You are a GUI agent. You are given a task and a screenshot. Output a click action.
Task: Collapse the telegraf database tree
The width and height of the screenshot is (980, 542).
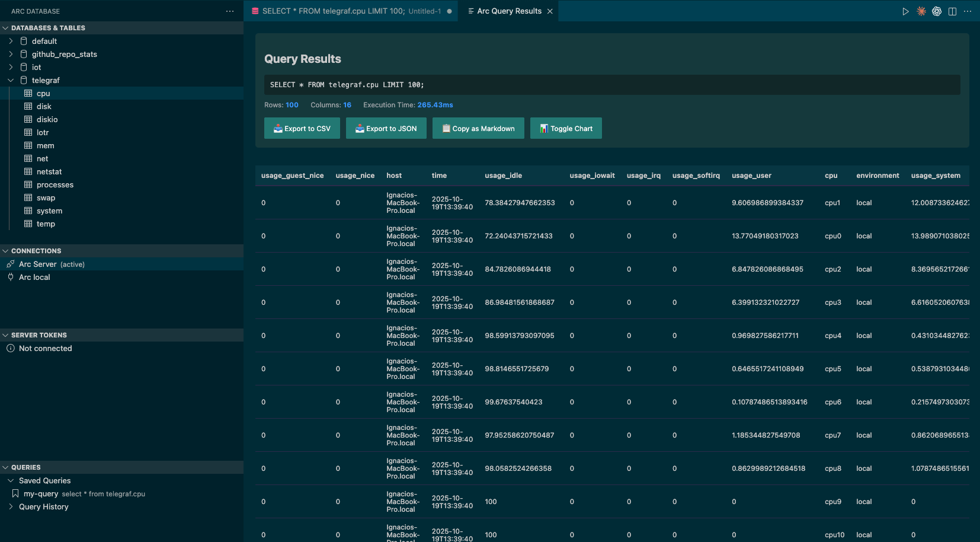pyautogui.click(x=11, y=80)
